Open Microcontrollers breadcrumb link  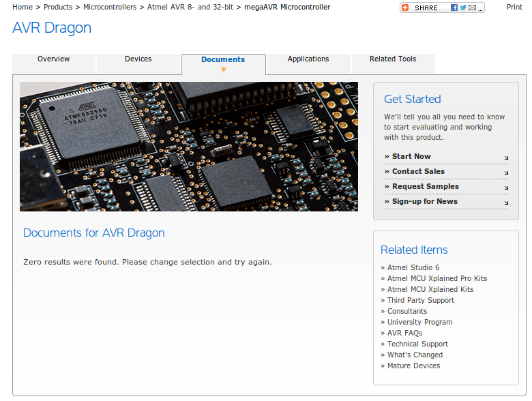tap(110, 7)
